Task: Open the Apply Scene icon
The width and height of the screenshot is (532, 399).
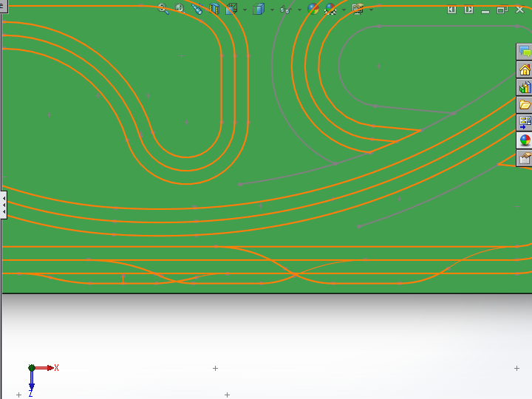Action: pos(331,9)
